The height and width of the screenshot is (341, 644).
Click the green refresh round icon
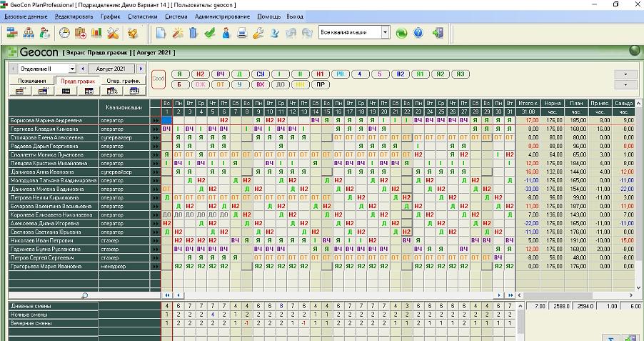tap(401, 33)
